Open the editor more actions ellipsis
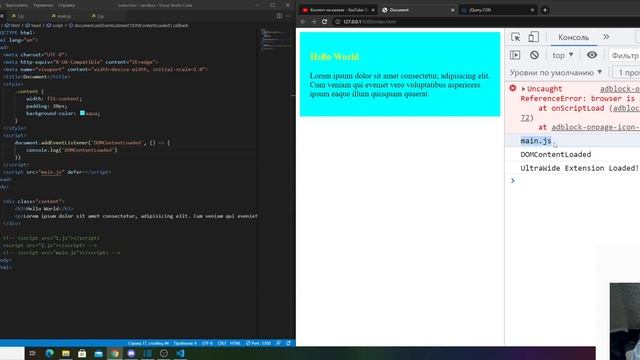This screenshot has width=640, height=360. click(x=288, y=16)
